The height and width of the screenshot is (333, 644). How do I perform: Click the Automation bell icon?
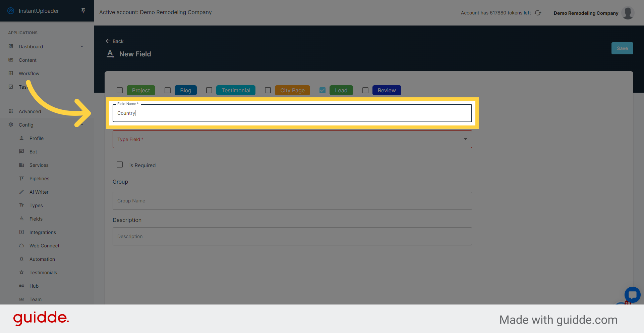[21, 259]
